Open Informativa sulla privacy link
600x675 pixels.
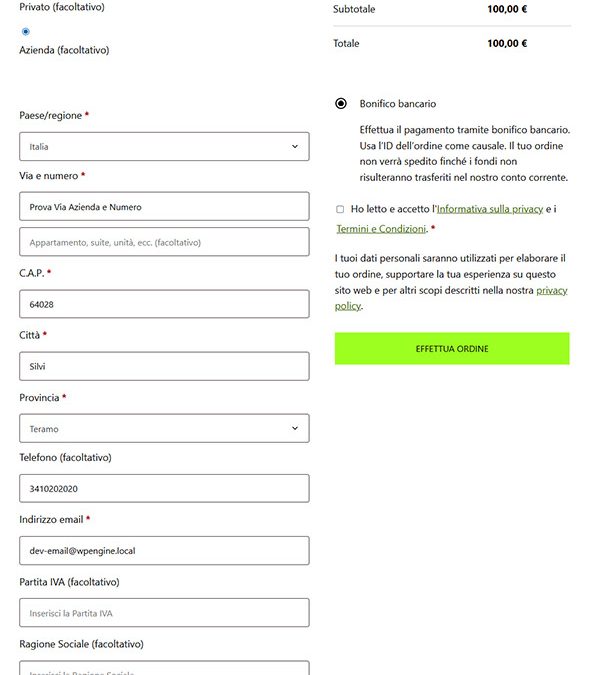[490, 209]
